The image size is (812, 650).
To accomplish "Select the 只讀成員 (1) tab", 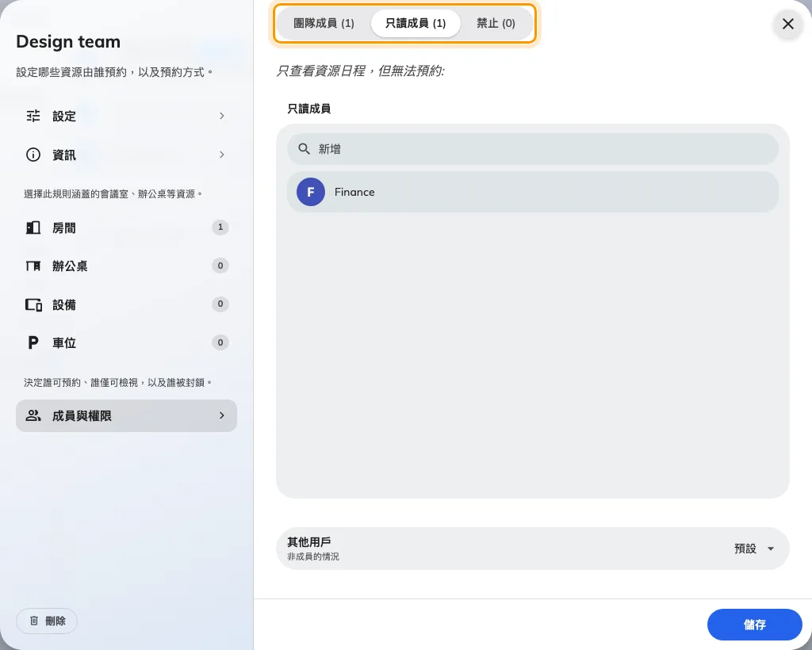I will click(416, 23).
